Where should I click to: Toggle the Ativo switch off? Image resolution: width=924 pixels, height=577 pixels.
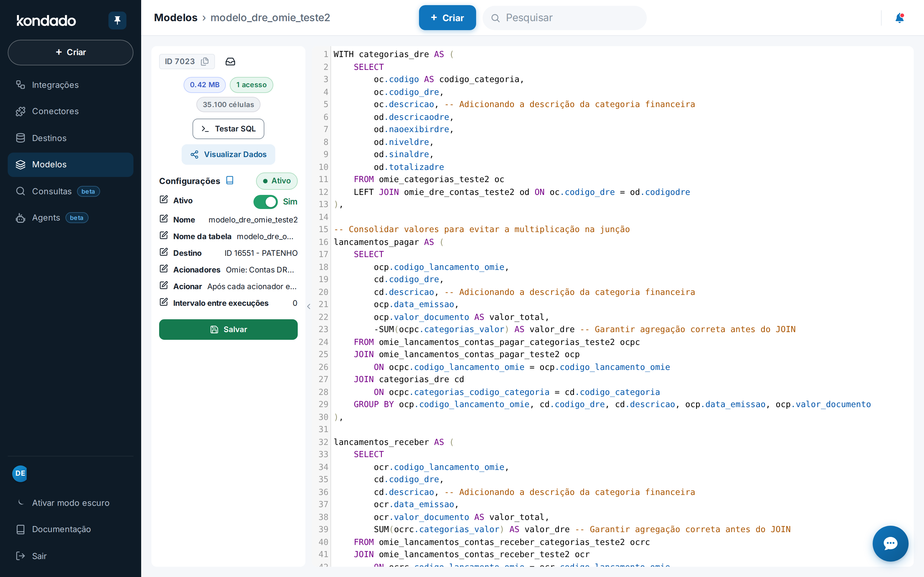[265, 202]
